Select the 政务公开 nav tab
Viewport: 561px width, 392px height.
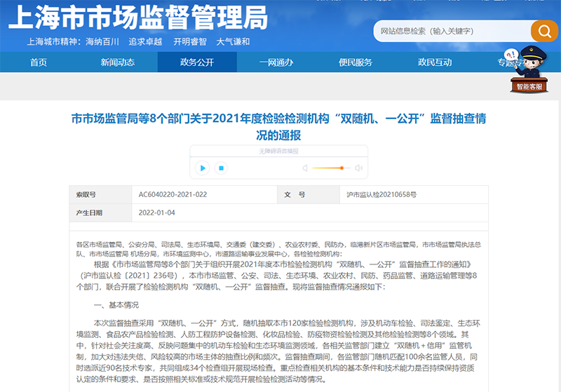pos(197,62)
